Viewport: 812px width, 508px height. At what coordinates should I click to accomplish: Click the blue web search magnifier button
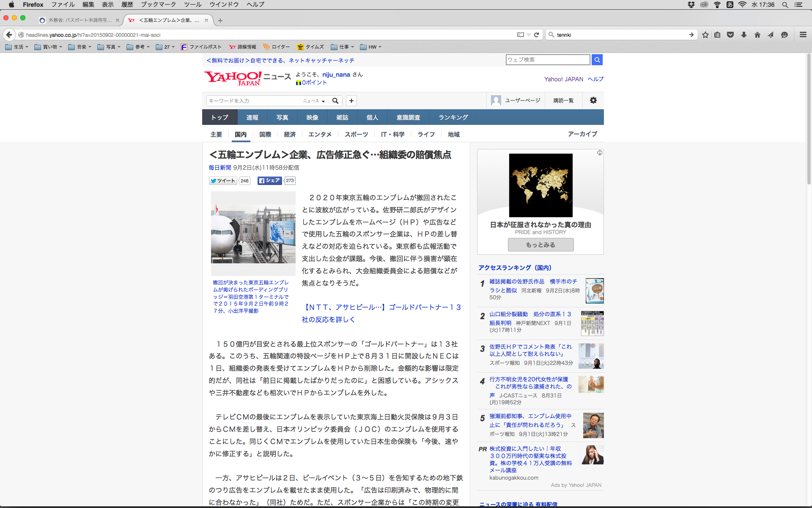point(597,60)
